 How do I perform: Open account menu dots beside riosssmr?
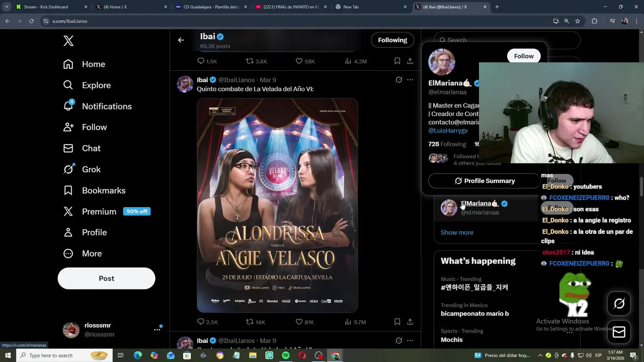click(x=157, y=329)
